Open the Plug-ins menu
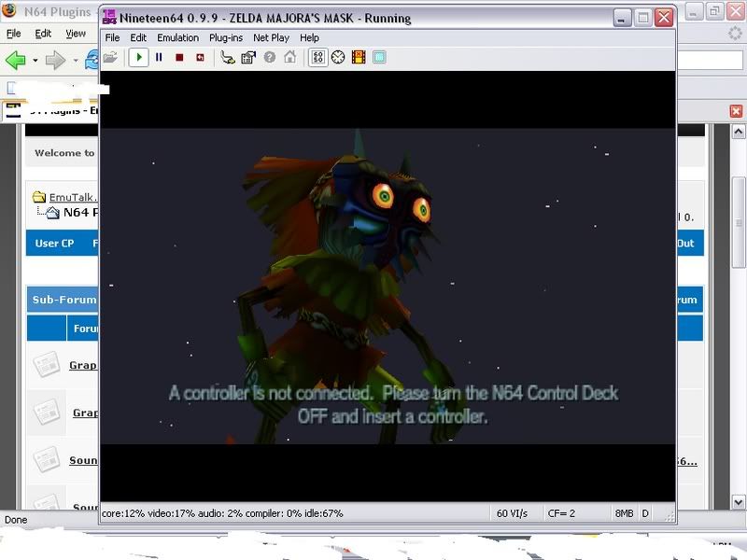Image resolution: width=747 pixels, height=560 pixels. [x=226, y=37]
